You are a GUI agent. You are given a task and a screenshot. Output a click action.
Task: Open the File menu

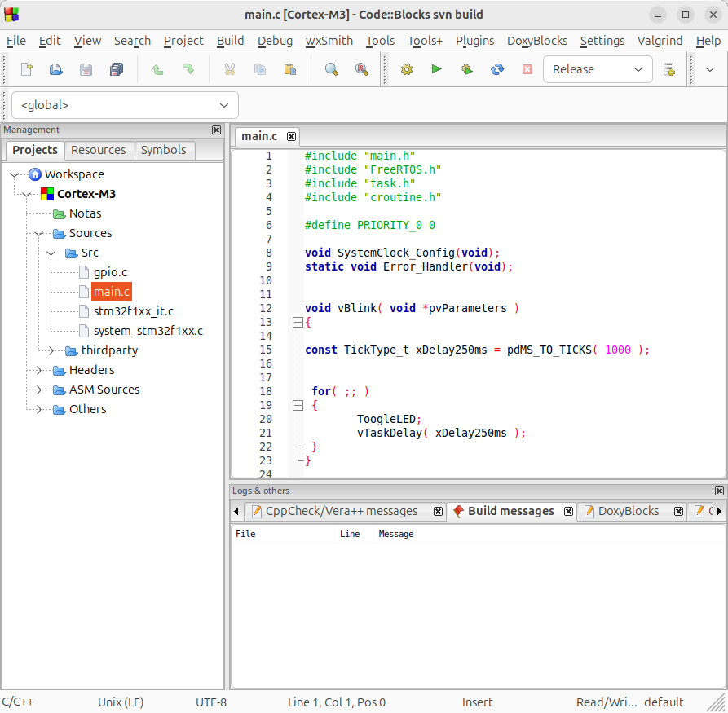tap(15, 41)
